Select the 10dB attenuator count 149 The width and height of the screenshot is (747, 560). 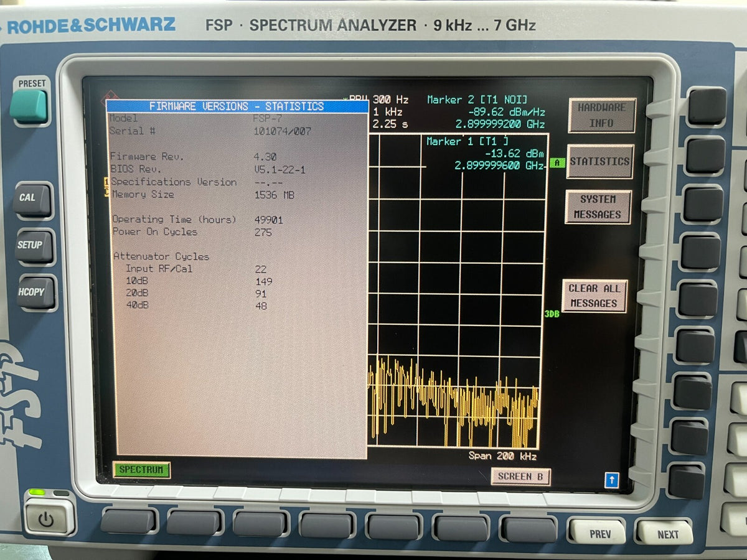click(264, 281)
